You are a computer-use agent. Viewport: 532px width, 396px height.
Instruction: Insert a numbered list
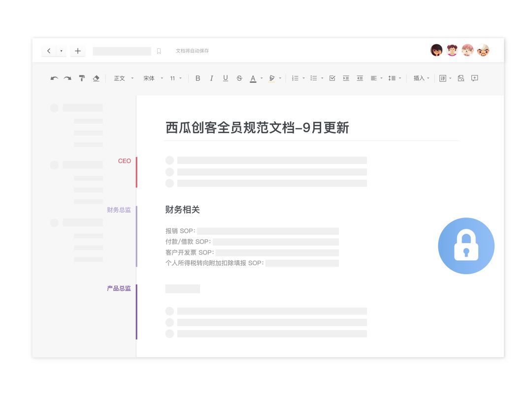pyautogui.click(x=295, y=78)
